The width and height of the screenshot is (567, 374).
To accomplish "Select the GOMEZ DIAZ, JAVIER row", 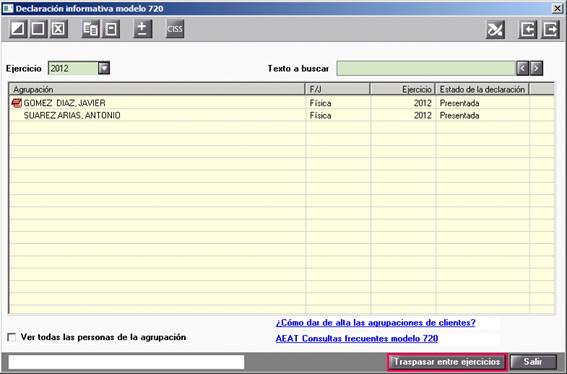I will click(x=281, y=103).
